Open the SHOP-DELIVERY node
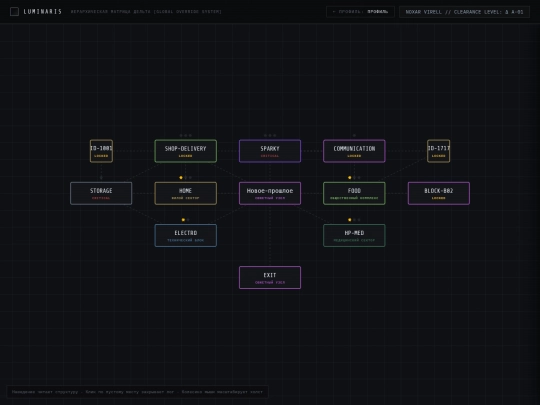 186,151
